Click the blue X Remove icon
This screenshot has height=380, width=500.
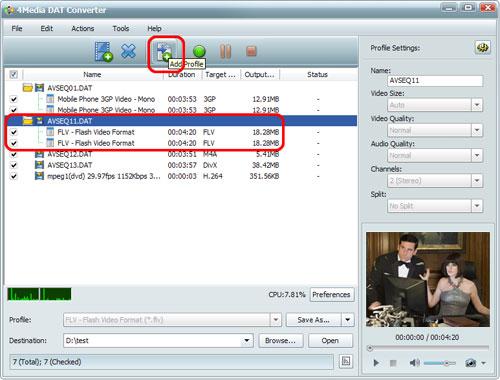[x=128, y=51]
